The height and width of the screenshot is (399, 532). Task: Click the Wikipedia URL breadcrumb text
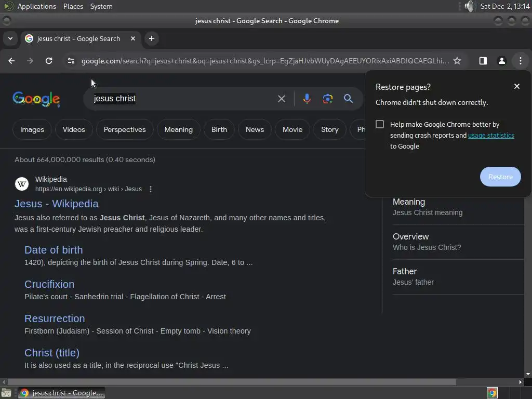coord(88,189)
